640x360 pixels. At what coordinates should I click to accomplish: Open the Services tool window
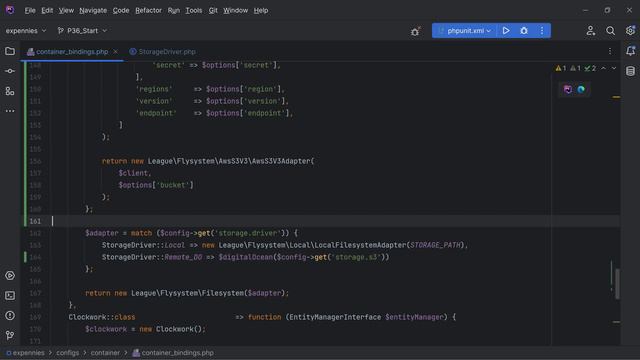pos(10,276)
